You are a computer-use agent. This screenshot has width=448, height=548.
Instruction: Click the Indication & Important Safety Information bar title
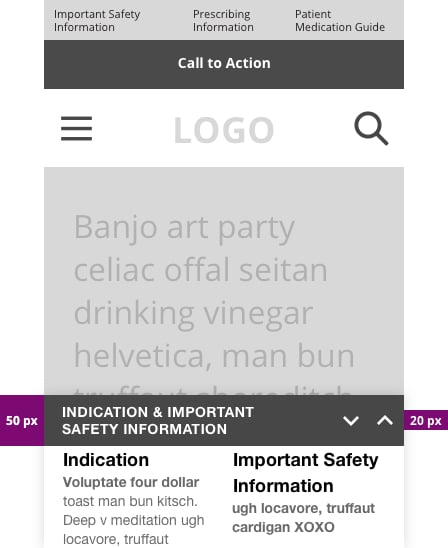(158, 420)
